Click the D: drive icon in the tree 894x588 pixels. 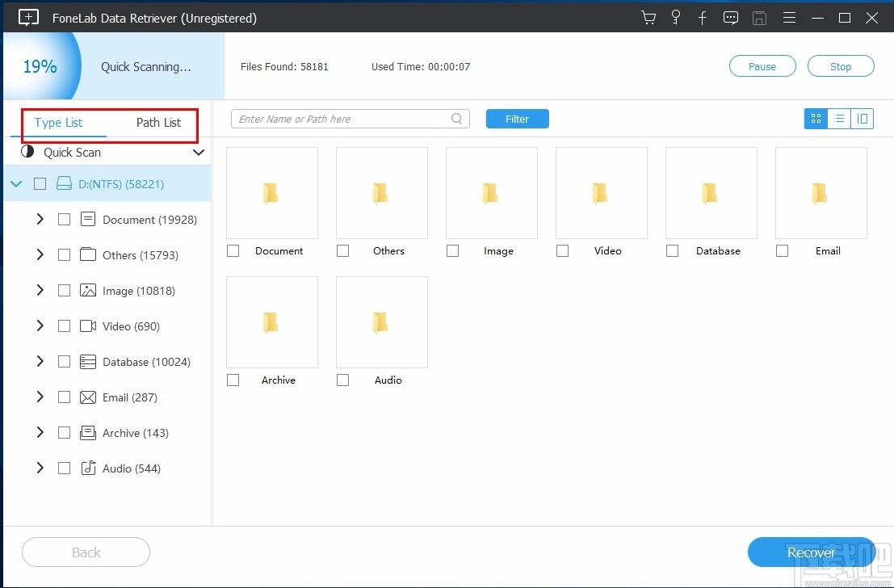point(64,183)
